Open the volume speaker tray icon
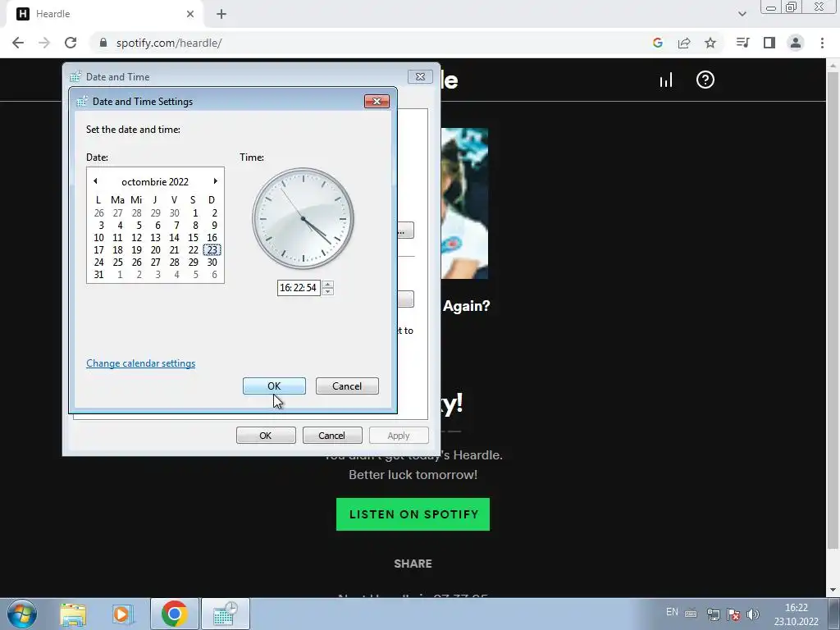This screenshot has height=630, width=840. [753, 614]
